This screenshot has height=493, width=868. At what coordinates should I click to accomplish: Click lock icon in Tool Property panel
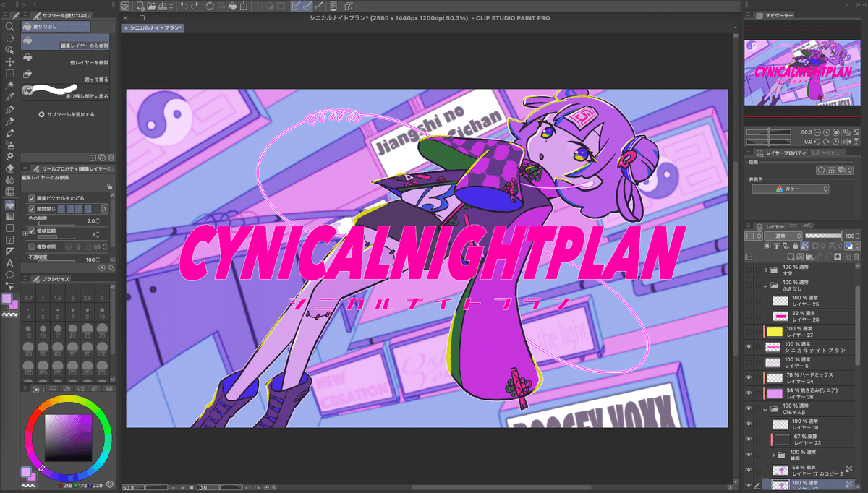tap(109, 186)
